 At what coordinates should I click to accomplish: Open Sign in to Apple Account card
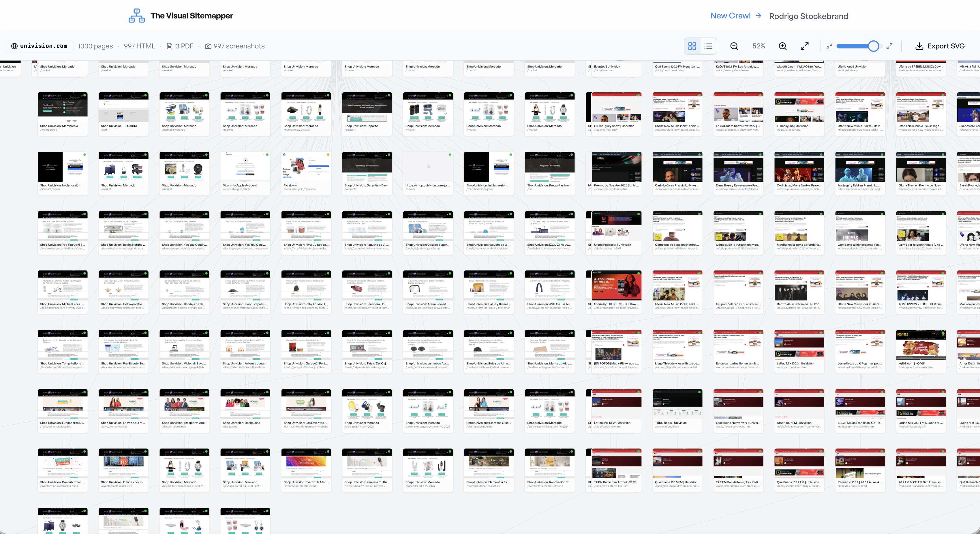click(245, 174)
